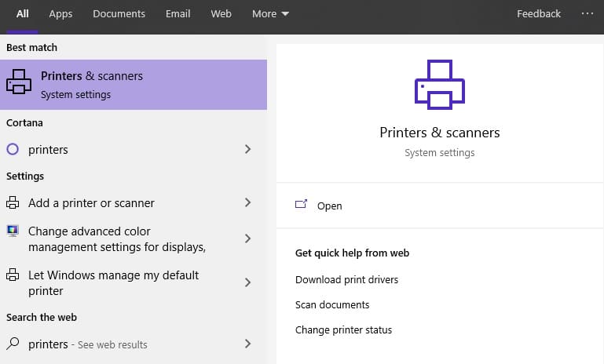
Task: Click the Cortana circle icon beside printers
Action: tap(13, 149)
